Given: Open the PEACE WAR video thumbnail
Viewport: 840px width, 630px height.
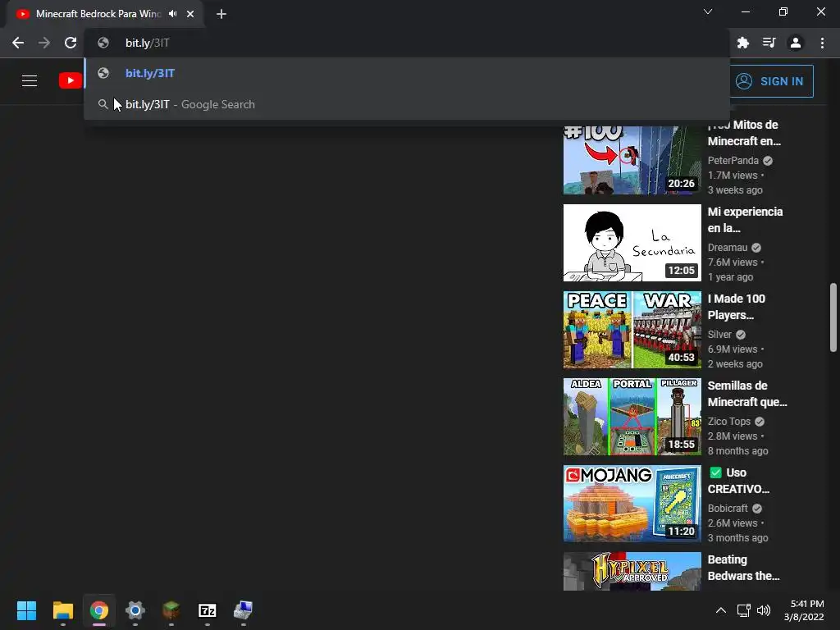Looking at the screenshot, I should click(x=632, y=330).
